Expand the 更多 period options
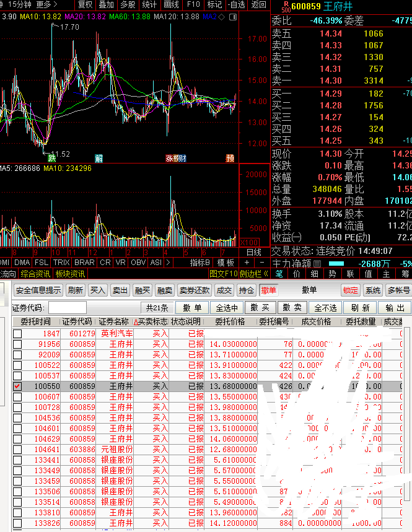 (x=46, y=4)
